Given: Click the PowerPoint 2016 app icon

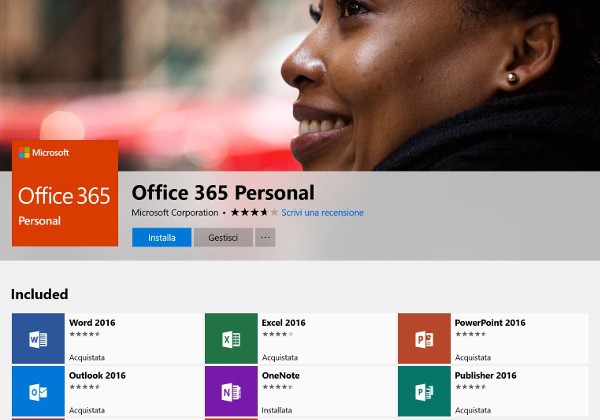Looking at the screenshot, I should [x=424, y=339].
